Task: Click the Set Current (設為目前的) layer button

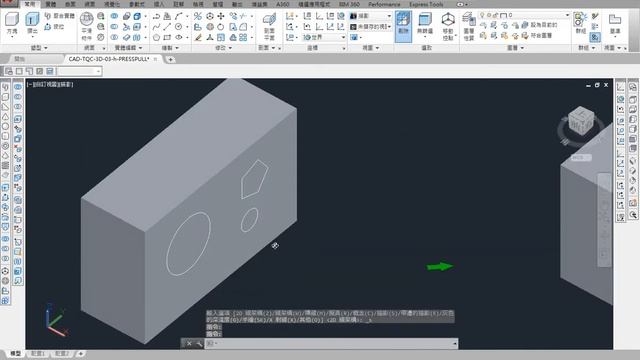Action: tap(540, 25)
